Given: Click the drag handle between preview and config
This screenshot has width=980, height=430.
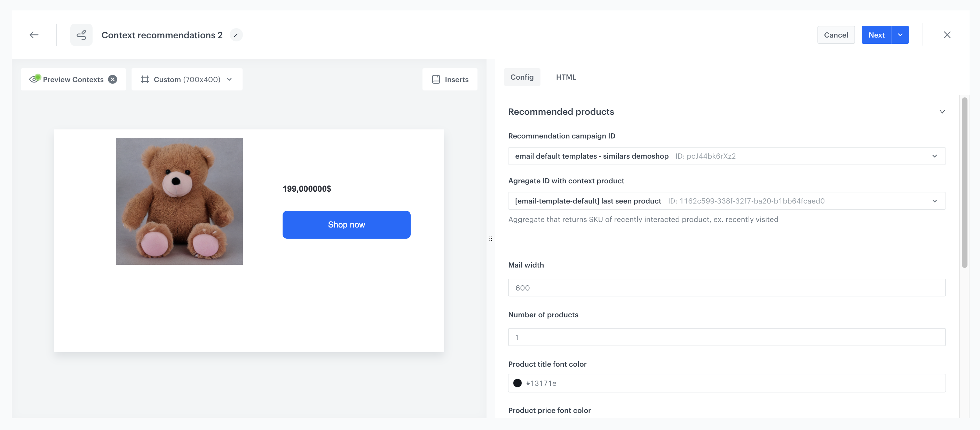Looking at the screenshot, I should tap(490, 238).
